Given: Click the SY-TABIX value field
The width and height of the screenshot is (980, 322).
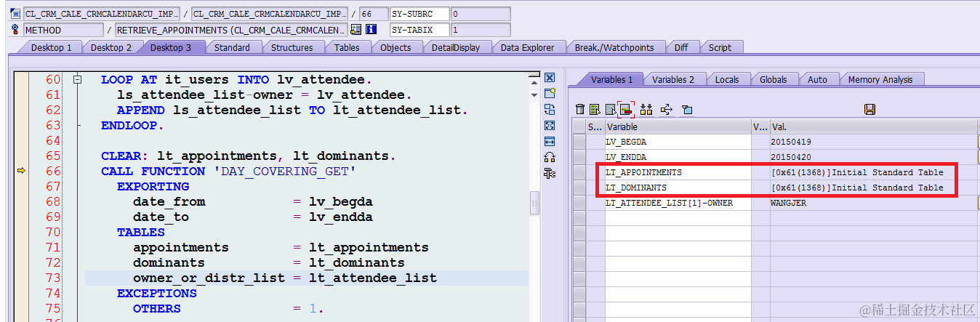Looking at the screenshot, I should click(x=481, y=30).
